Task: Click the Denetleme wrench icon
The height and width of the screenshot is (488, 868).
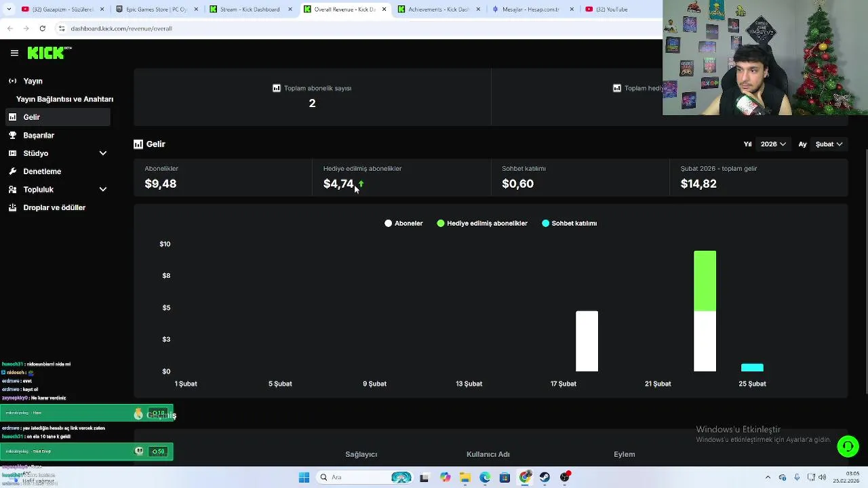Action: (x=12, y=171)
